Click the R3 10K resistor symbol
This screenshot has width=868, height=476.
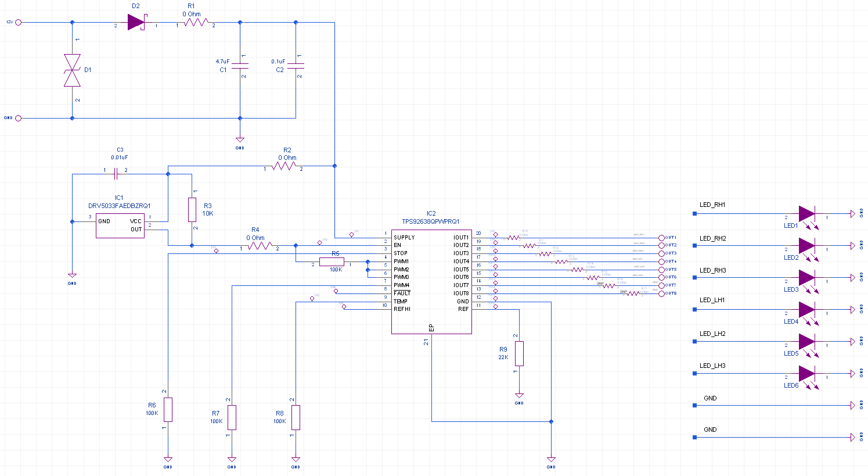(x=192, y=210)
